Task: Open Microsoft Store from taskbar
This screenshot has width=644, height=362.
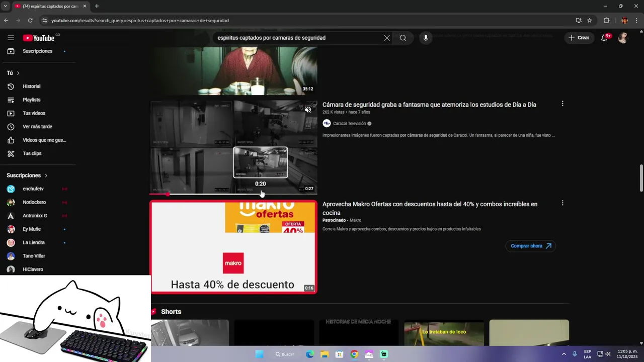Action: pyautogui.click(x=339, y=354)
